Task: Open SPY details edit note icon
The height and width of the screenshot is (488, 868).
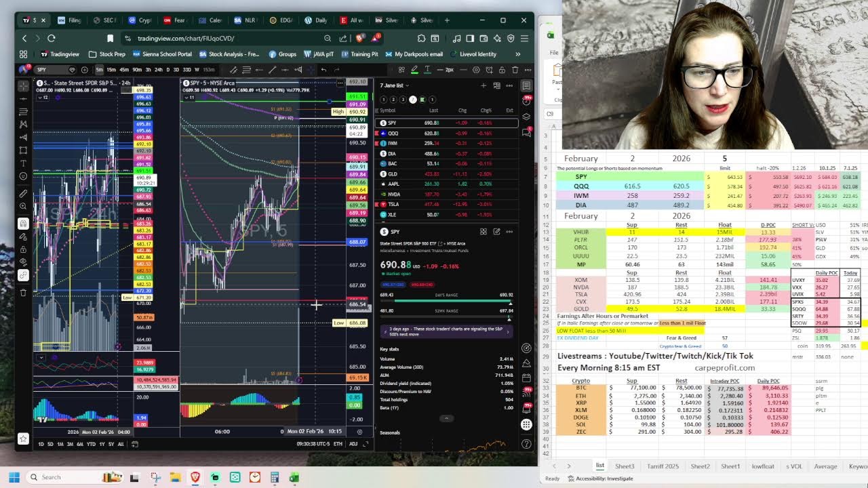Action: [x=497, y=231]
